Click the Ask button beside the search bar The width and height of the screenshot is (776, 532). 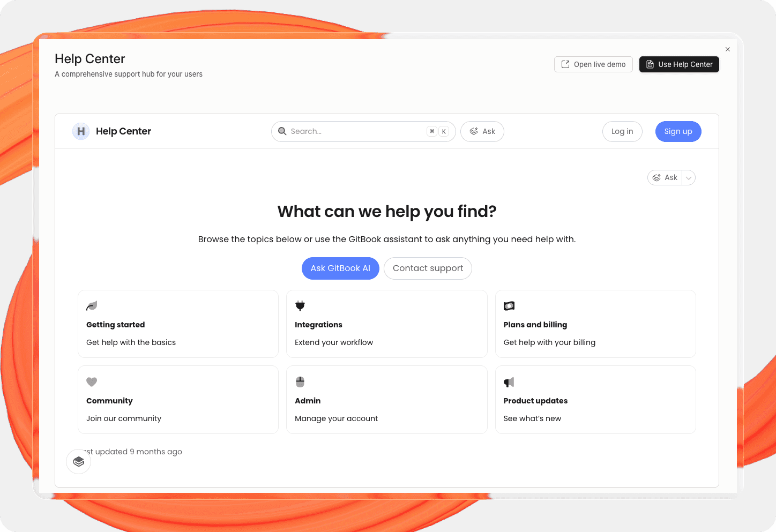pyautogui.click(x=482, y=131)
